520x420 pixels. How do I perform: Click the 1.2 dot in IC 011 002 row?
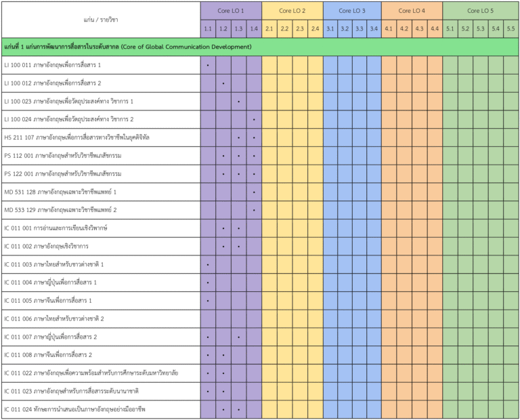pyautogui.click(x=223, y=246)
